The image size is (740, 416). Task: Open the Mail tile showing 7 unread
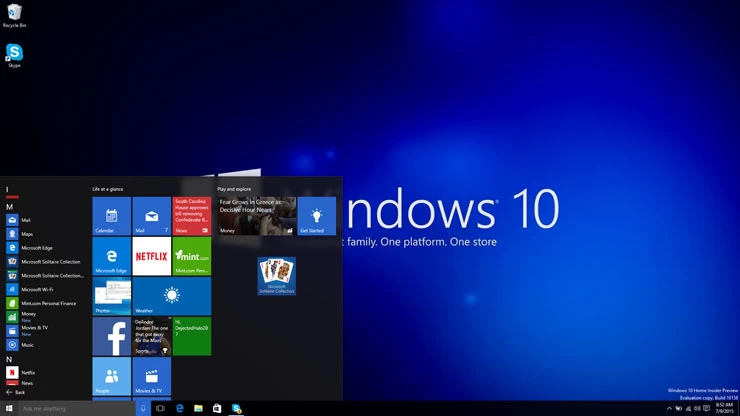[x=151, y=216]
